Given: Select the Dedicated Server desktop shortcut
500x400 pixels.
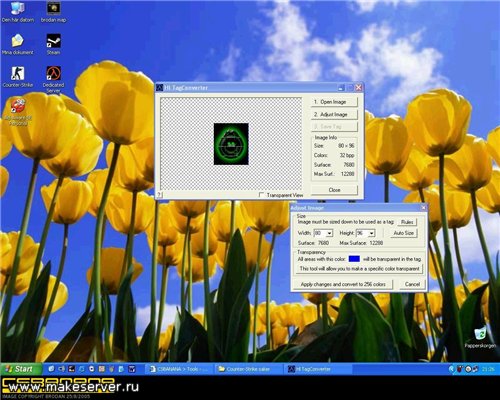Looking at the screenshot, I should point(53,79).
